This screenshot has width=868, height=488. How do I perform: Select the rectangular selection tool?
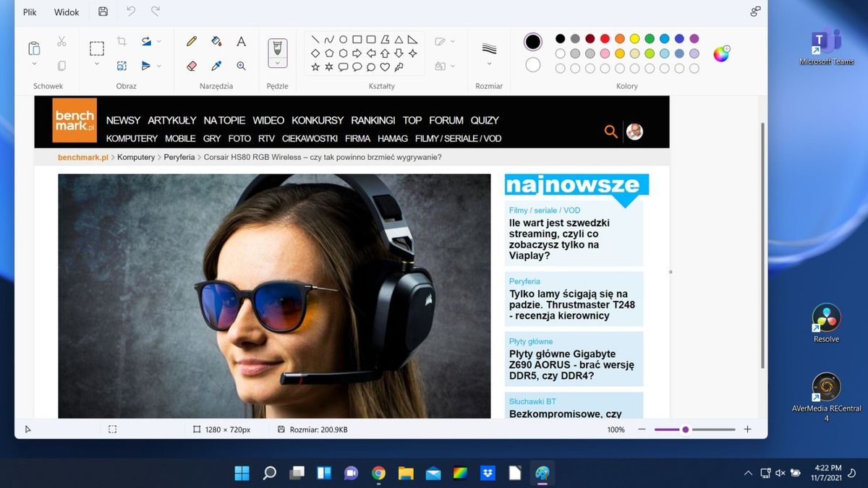click(97, 48)
